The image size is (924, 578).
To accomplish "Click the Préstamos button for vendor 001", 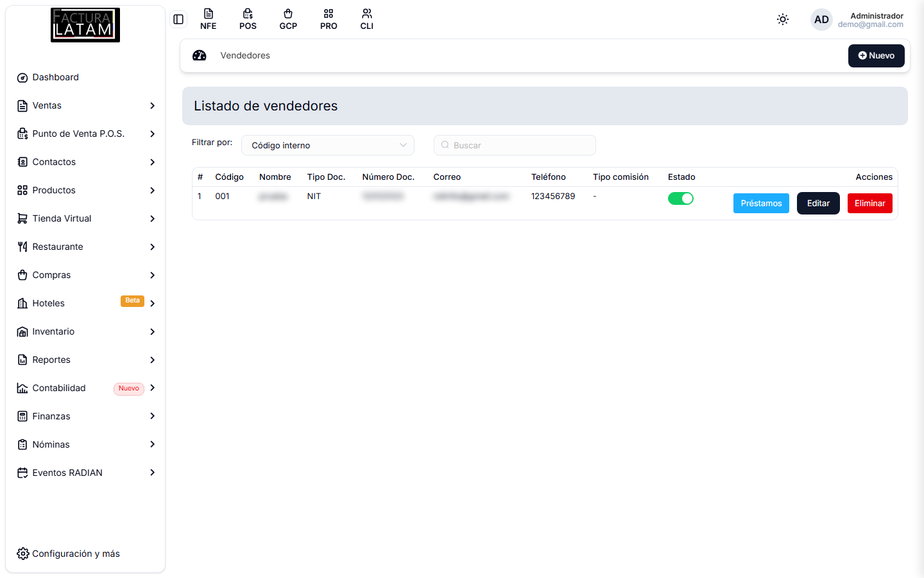I will pos(761,203).
